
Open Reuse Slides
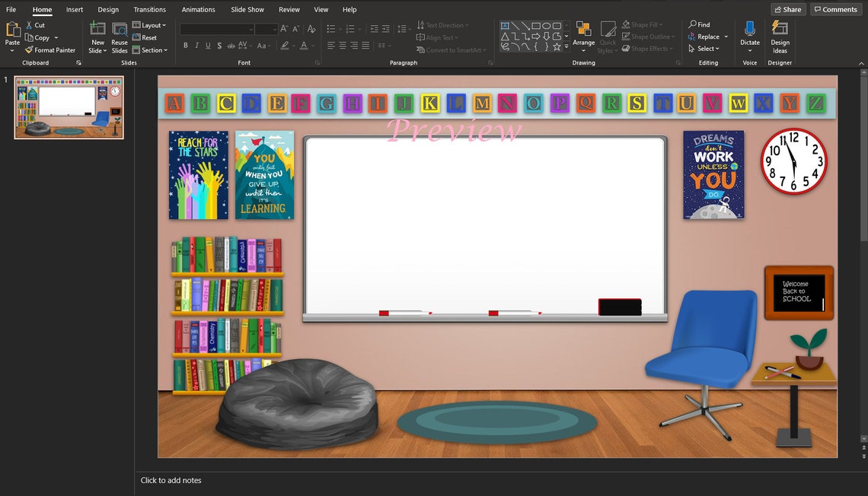pos(120,37)
